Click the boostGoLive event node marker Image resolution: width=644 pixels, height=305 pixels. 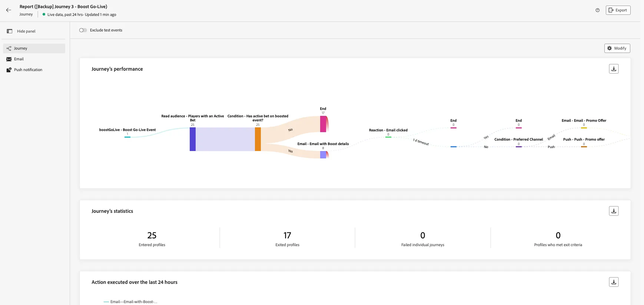coord(127,137)
